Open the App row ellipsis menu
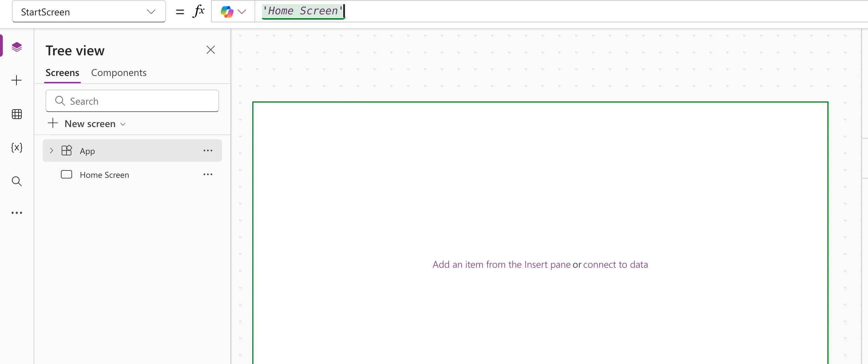Image resolution: width=868 pixels, height=364 pixels. [x=208, y=150]
